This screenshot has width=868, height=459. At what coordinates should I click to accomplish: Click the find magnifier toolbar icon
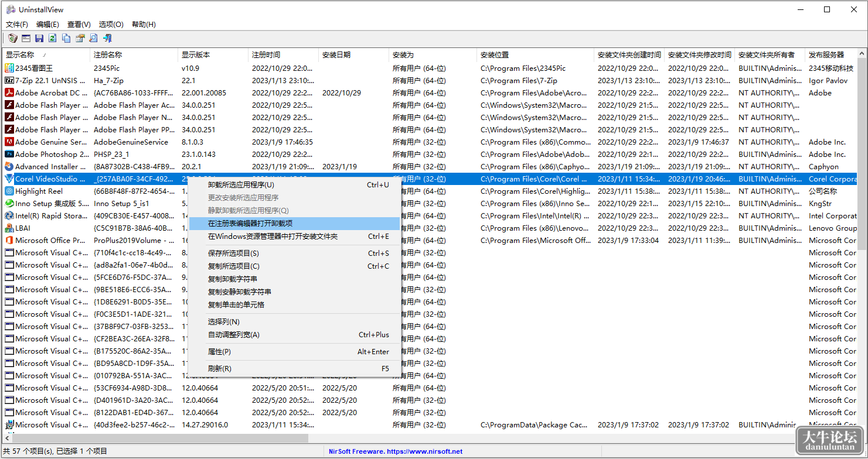click(93, 38)
